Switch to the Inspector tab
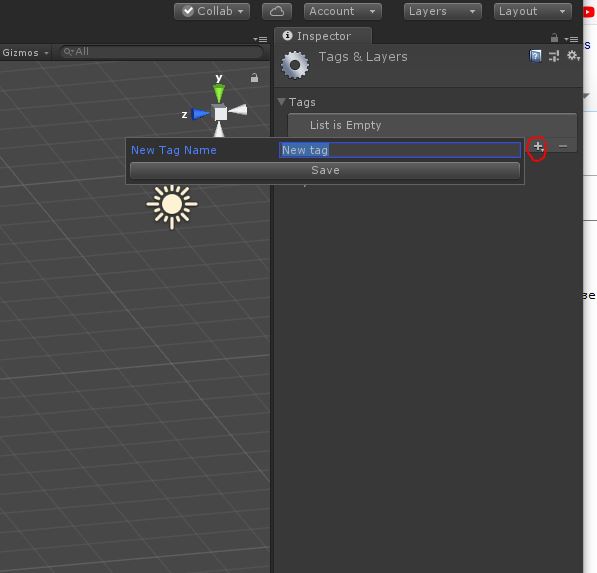This screenshot has height=573, width=597. click(323, 36)
